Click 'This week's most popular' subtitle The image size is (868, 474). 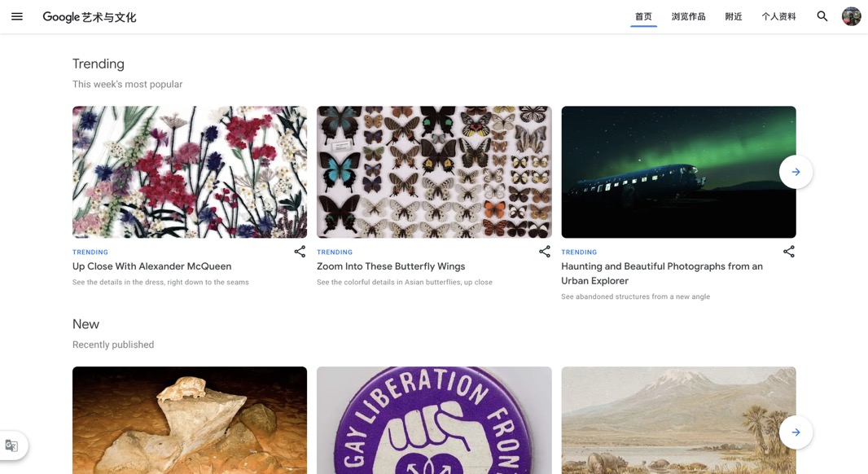(x=127, y=84)
